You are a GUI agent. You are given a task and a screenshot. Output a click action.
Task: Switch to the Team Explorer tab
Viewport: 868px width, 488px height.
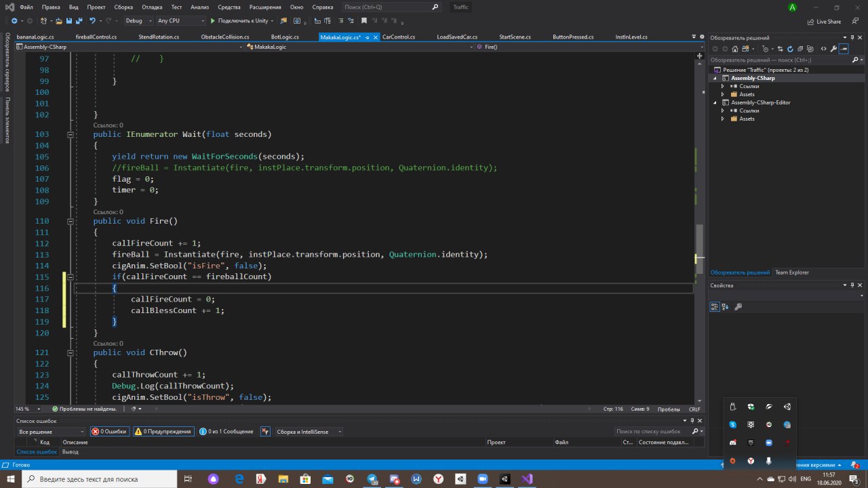(x=792, y=272)
